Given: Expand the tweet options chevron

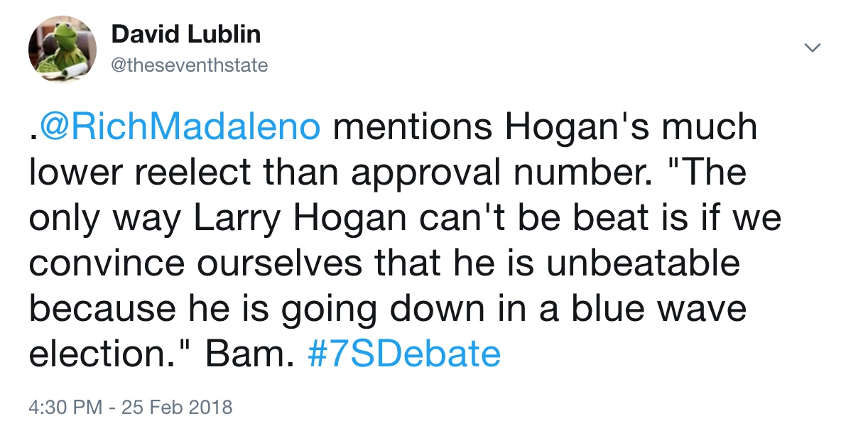Looking at the screenshot, I should pos(812,48).
